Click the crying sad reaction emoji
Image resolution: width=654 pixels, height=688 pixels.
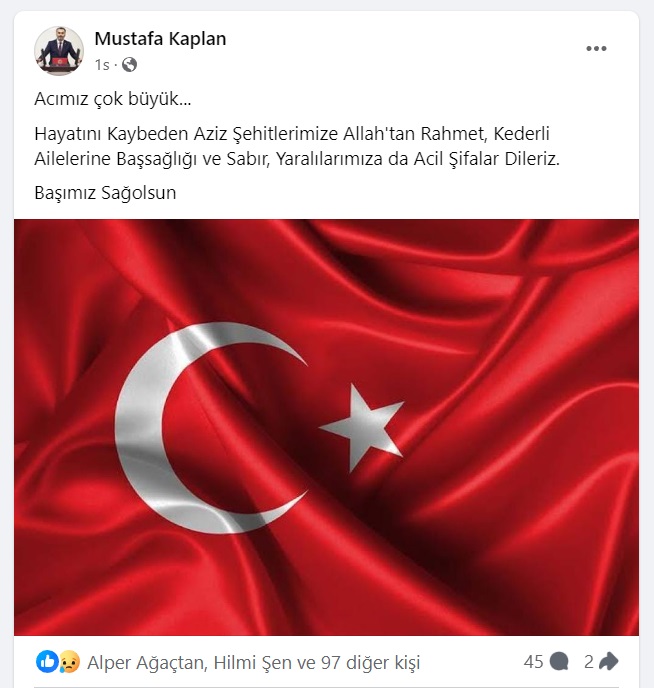[69, 661]
